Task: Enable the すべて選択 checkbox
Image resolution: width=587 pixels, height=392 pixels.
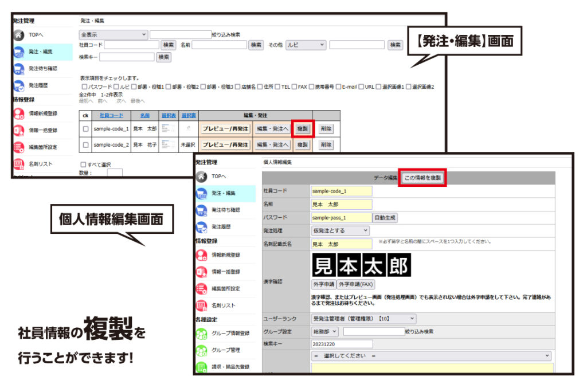Action: [84, 164]
